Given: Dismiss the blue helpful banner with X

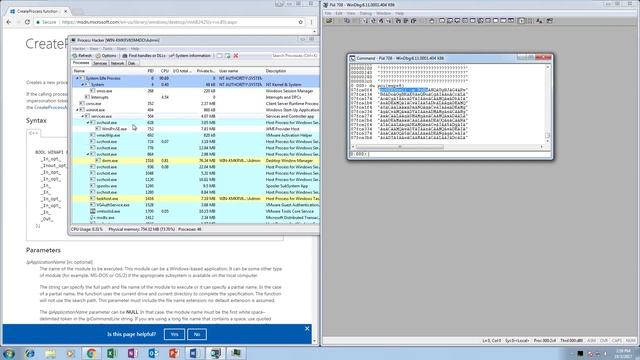Looking at the screenshot, I should click(x=307, y=329).
